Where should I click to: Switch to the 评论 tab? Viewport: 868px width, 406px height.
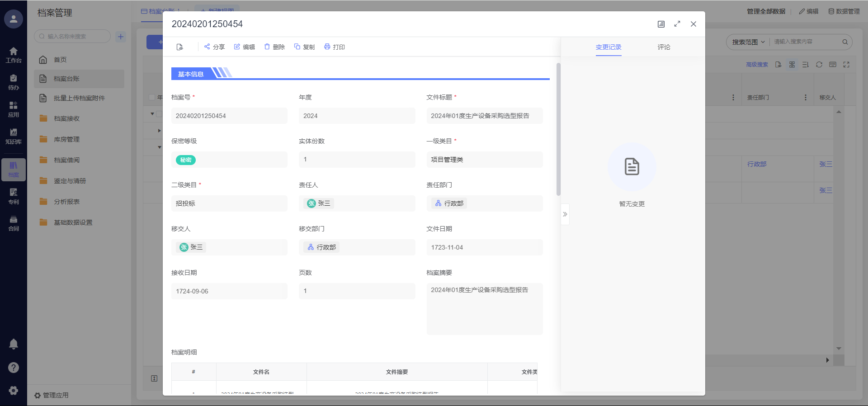(664, 47)
